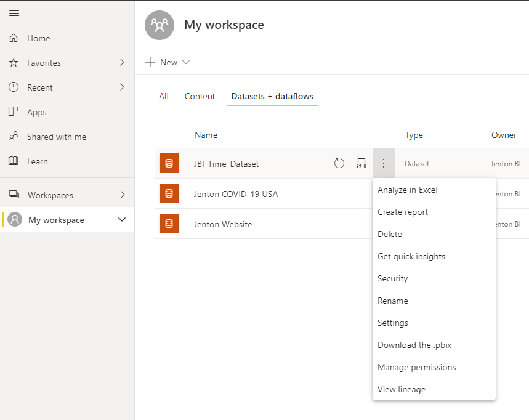The height and width of the screenshot is (420, 529).
Task: Open Apps in the sidebar
Action: (37, 112)
